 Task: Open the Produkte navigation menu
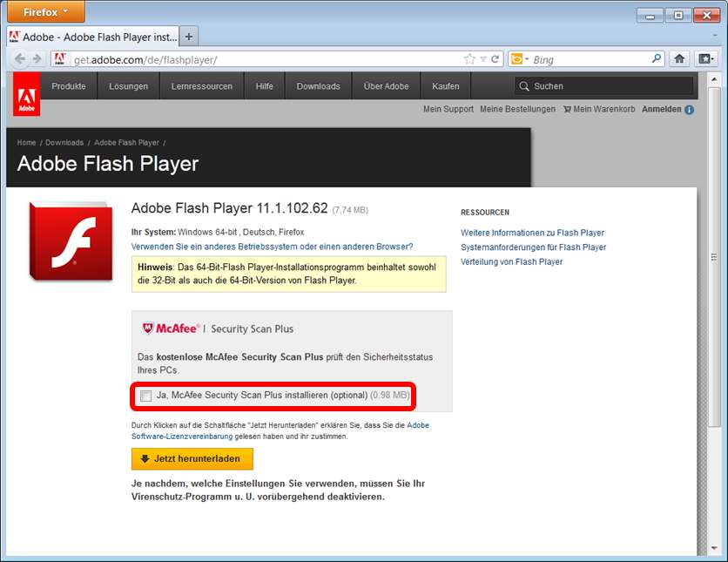[69, 86]
